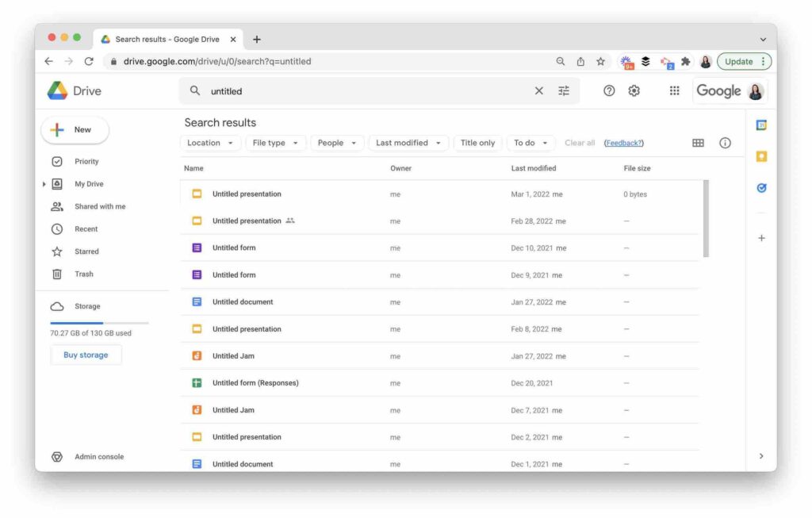
Task: Switch to grid view layout
Action: pos(698,143)
